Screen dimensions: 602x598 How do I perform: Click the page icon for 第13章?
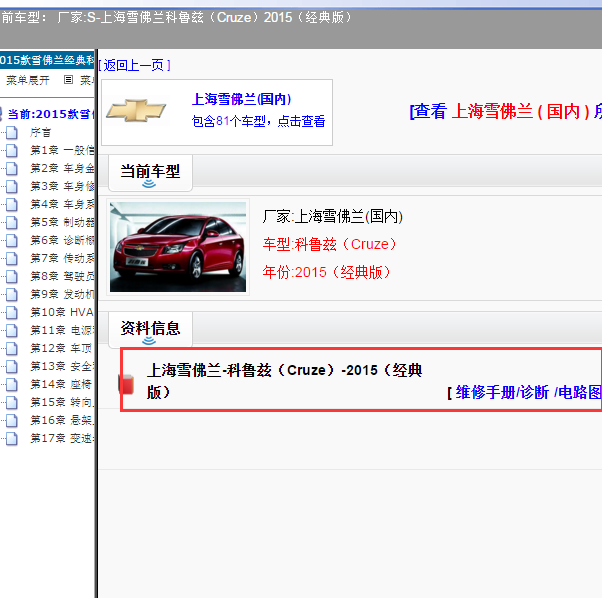(x=12, y=367)
